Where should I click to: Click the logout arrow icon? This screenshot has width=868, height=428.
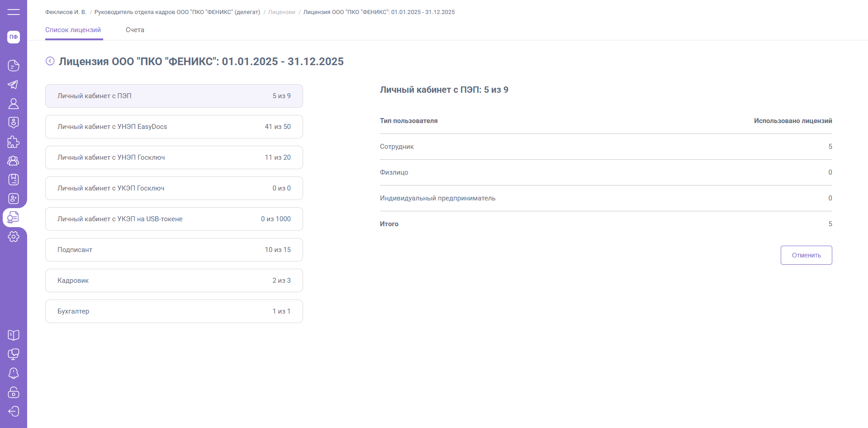(x=14, y=411)
